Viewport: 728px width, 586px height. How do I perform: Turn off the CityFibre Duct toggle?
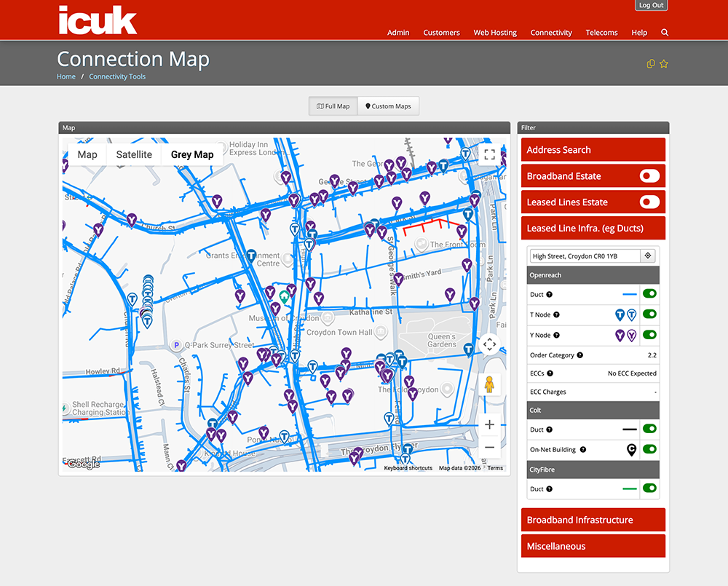[x=649, y=488]
